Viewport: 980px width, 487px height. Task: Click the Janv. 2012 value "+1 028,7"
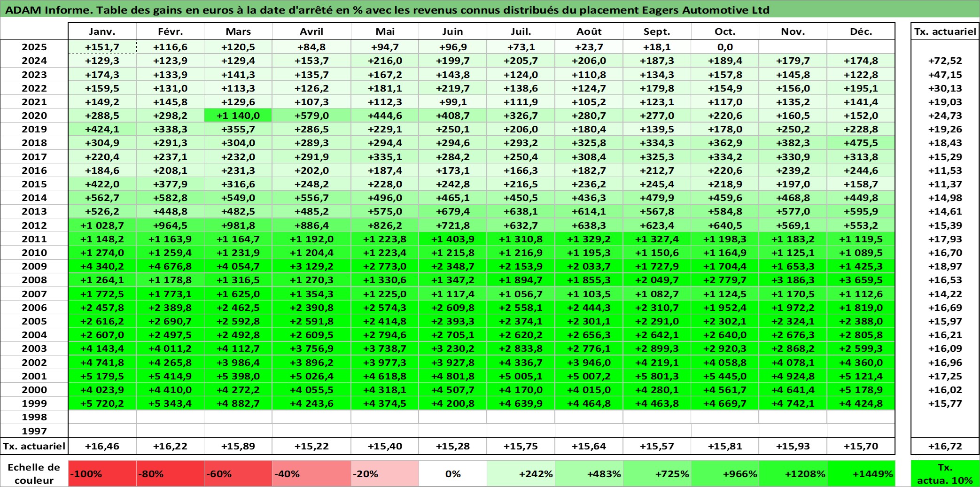click(x=102, y=225)
